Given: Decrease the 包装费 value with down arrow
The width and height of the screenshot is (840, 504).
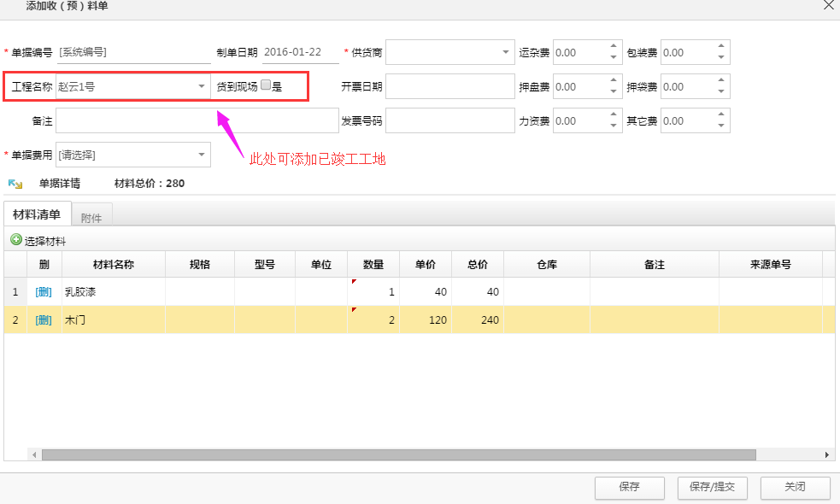Looking at the screenshot, I should point(721,57).
